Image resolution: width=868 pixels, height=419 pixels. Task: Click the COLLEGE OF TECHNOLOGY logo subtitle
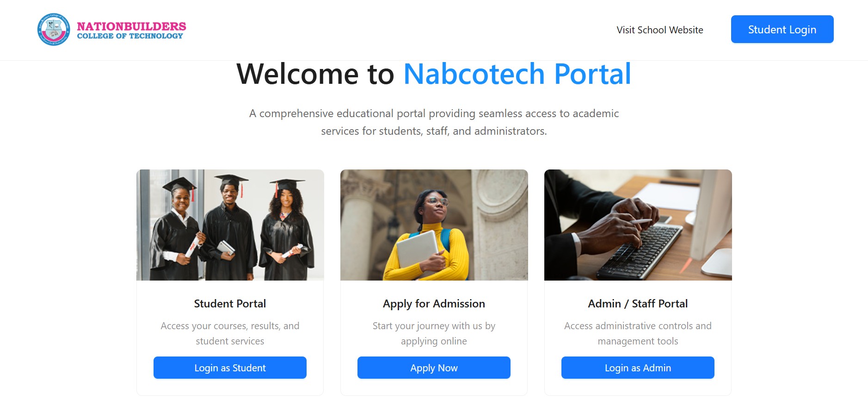(130, 36)
